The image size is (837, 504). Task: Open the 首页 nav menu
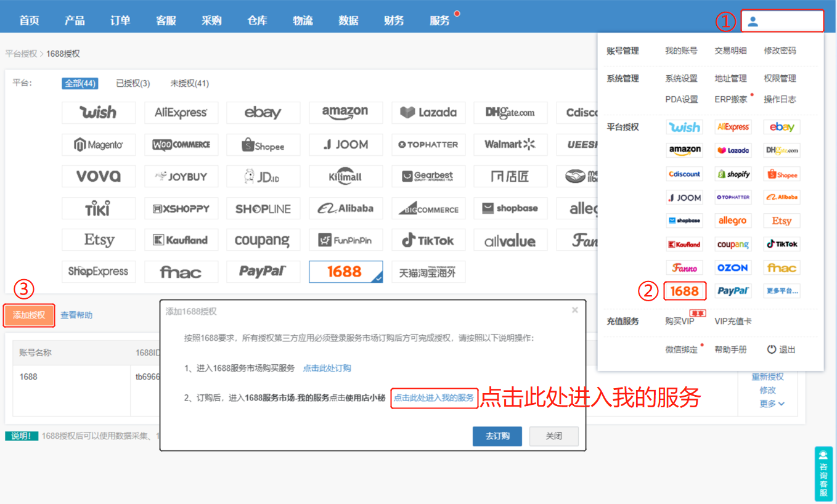click(29, 20)
